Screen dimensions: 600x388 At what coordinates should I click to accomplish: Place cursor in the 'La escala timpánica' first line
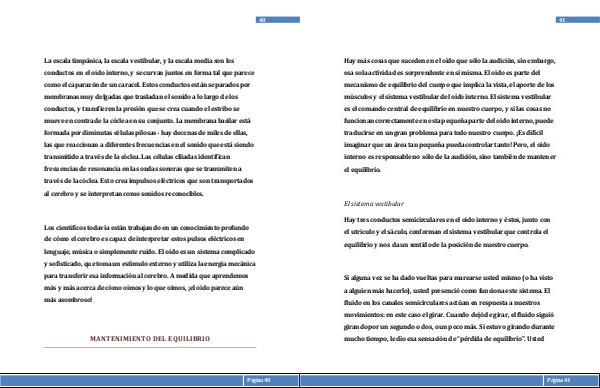[x=139, y=60]
